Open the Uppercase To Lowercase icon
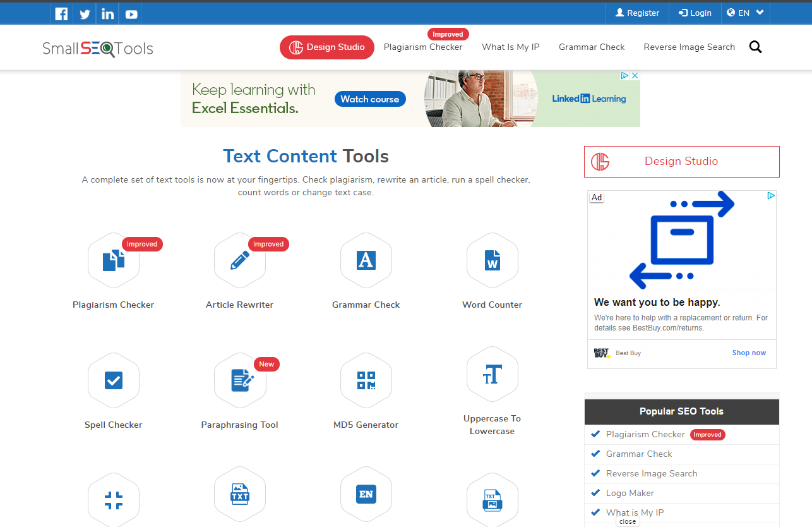812x527 pixels. (x=493, y=373)
